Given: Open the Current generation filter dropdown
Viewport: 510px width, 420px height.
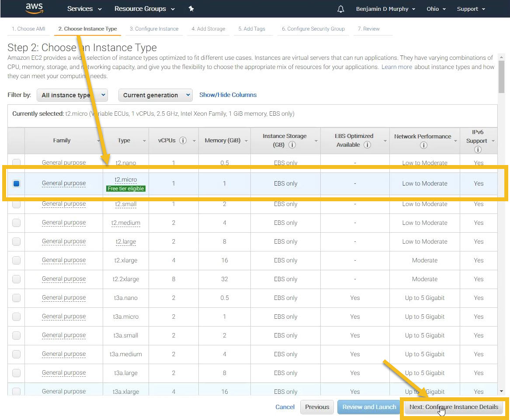Looking at the screenshot, I should click(x=156, y=95).
